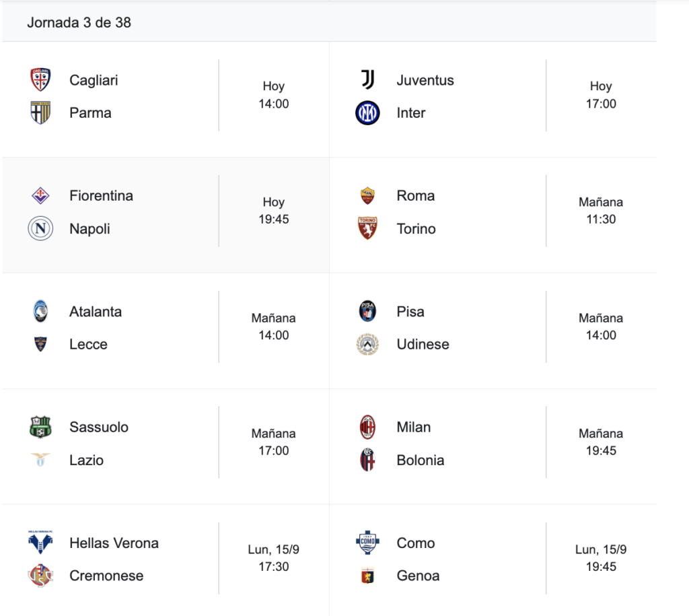This screenshot has height=616, width=689.
Task: Open the Fiorentina vs Napoli 19:45 match
Action: pyautogui.click(x=274, y=211)
